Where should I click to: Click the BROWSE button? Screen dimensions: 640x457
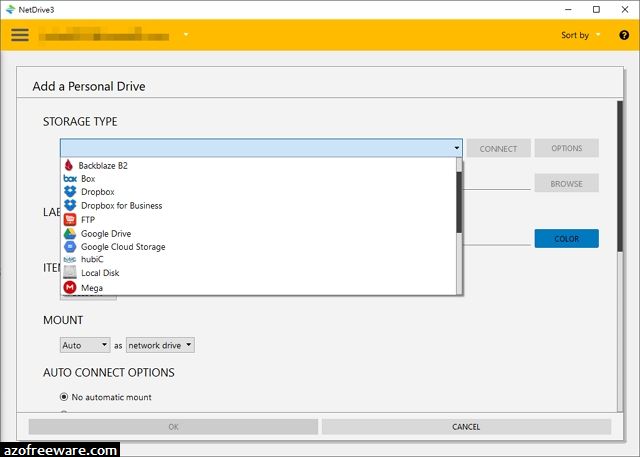(x=567, y=184)
